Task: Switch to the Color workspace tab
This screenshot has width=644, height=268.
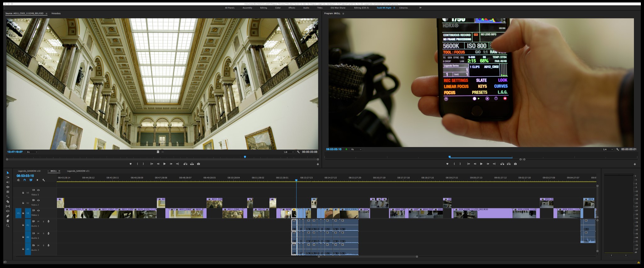Action: (x=278, y=8)
